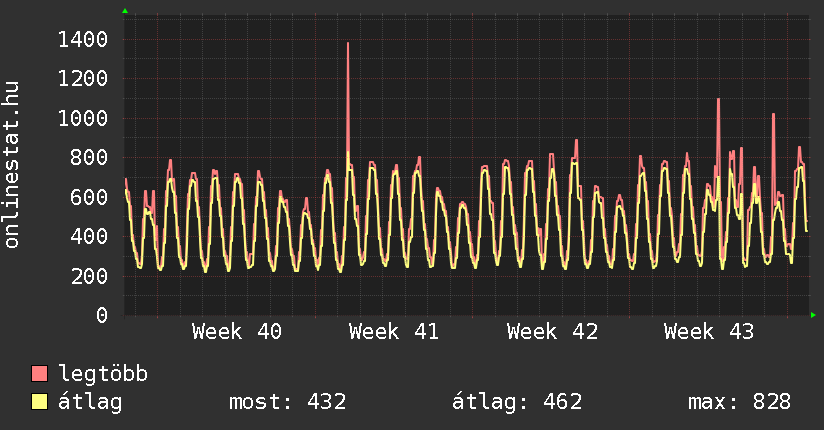Viewport: 824px width, 430px height.
Task: Click the 'max: 828' statistic
Action: coord(739,403)
